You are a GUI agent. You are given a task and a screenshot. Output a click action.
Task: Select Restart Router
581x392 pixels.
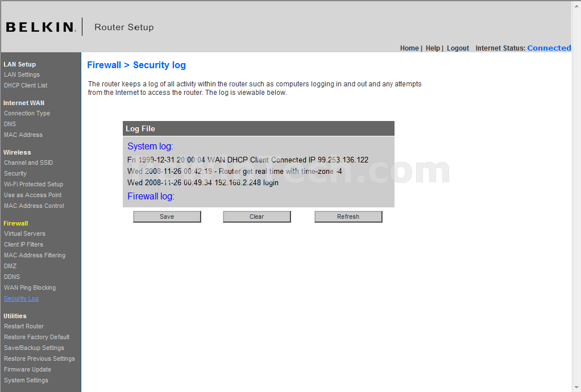[x=24, y=326]
